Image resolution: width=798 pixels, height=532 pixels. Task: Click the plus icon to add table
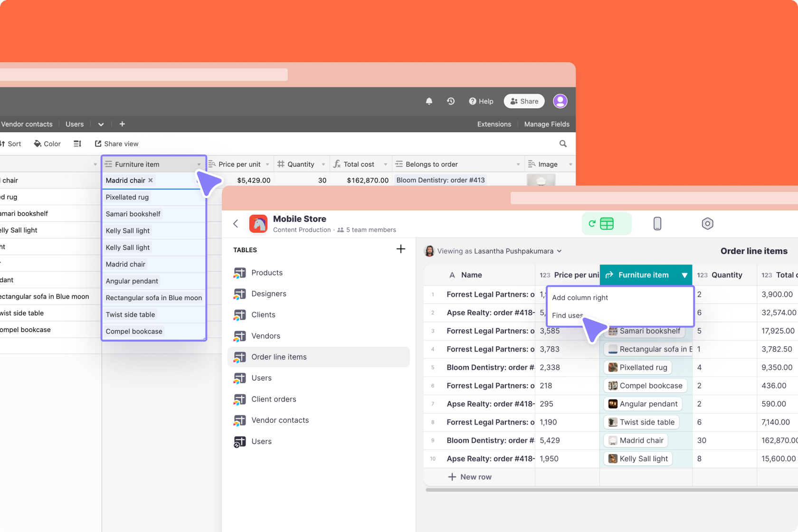(x=401, y=249)
